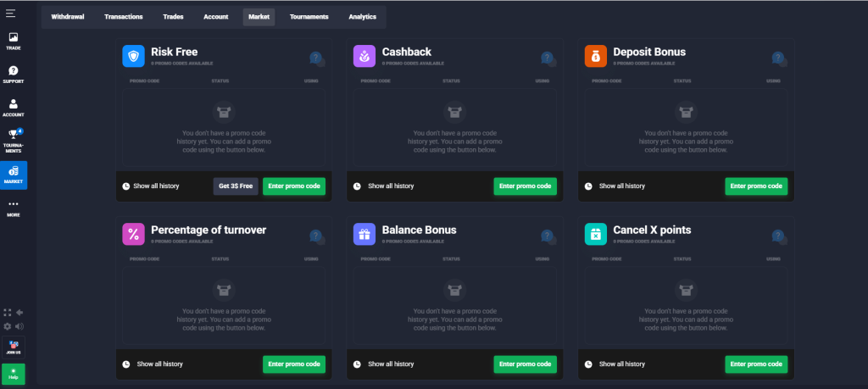Expand the More menu in sidebar
868x389 pixels.
pos(14,208)
